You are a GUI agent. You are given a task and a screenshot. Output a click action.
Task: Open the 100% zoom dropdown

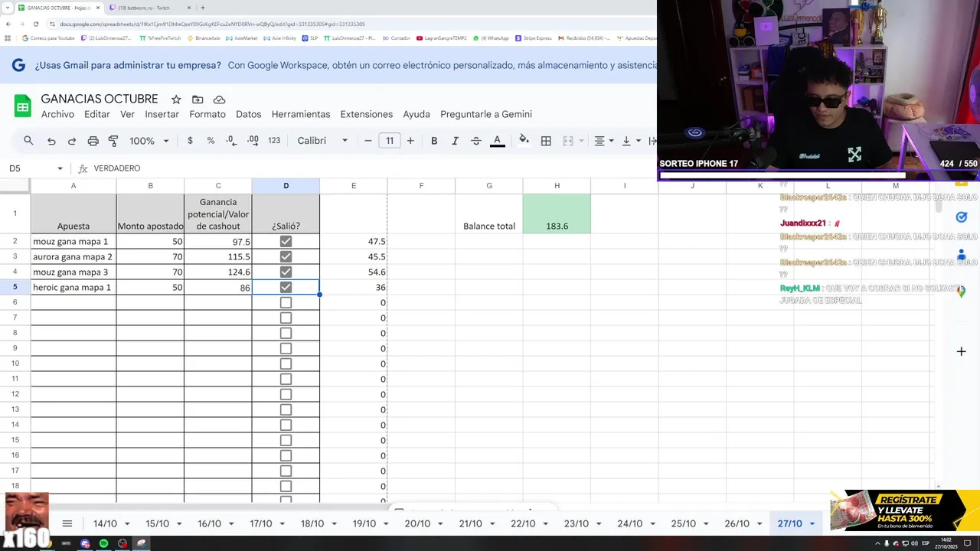click(149, 141)
